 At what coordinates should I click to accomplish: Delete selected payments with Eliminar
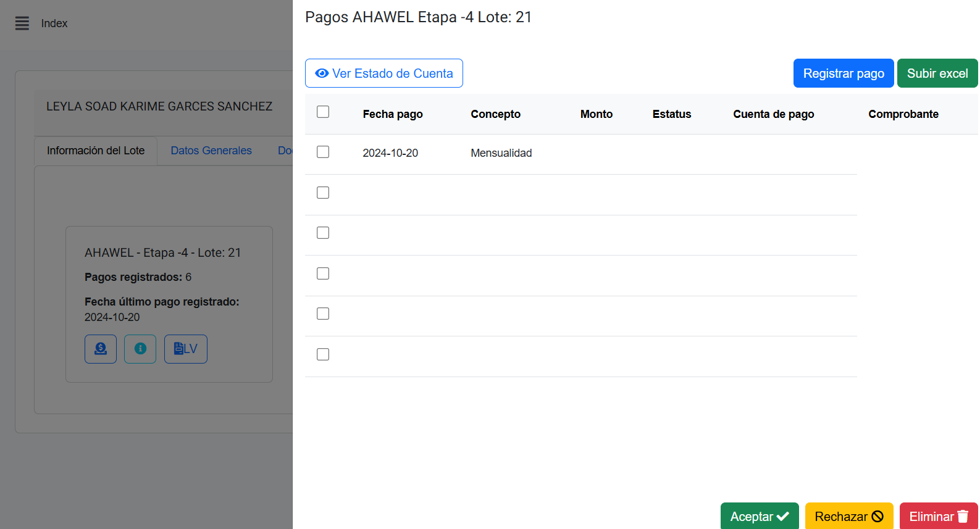pos(938,516)
